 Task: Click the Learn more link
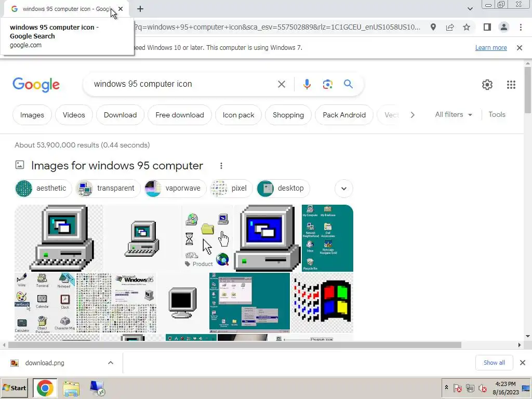tap(491, 47)
